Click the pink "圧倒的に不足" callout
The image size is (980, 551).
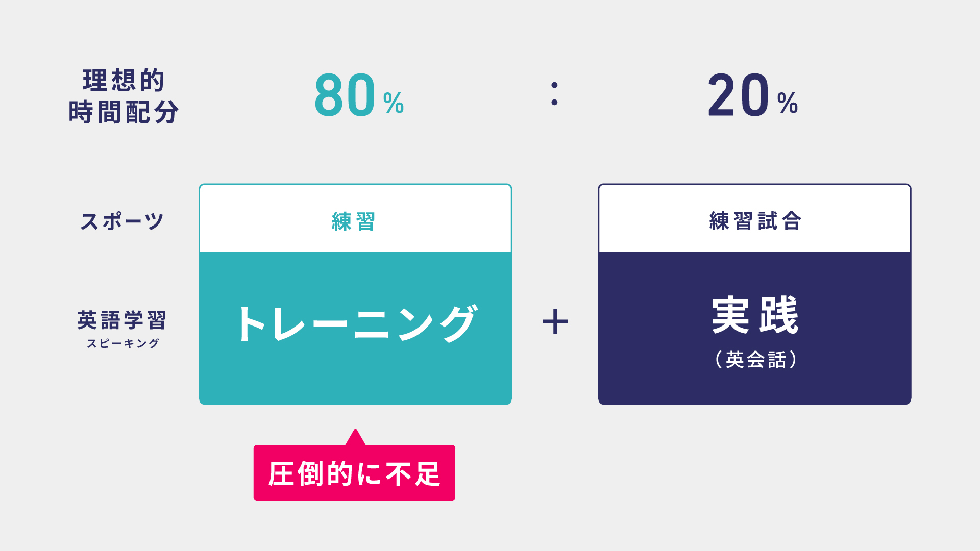coord(354,473)
